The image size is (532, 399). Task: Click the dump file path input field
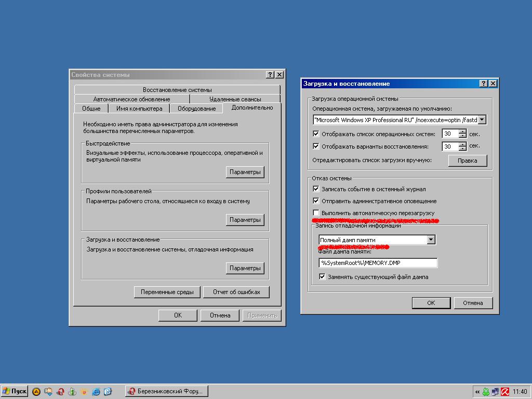click(378, 263)
